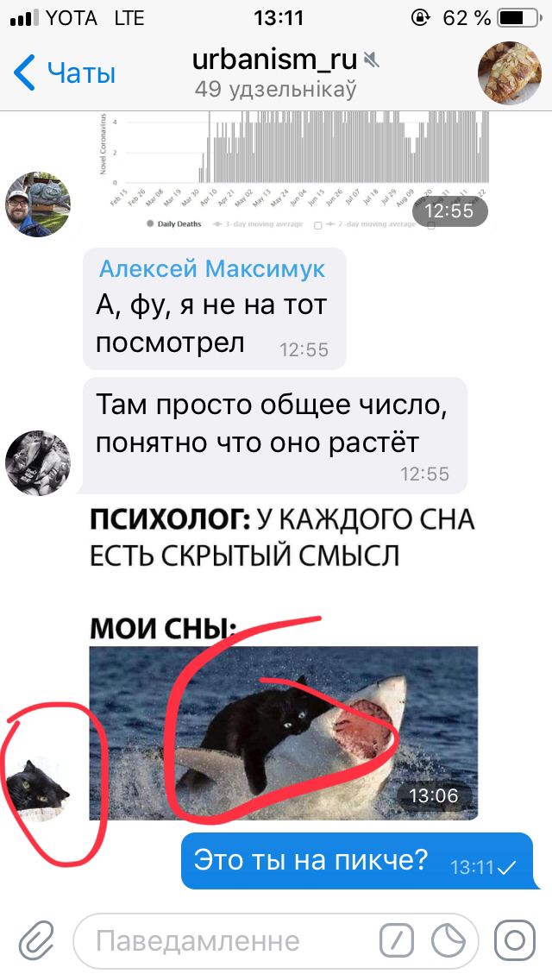Viewport: 552px width, 980px height.
Task: Tap the 49 удзельнікаў members subtitle
Action: tap(275, 90)
